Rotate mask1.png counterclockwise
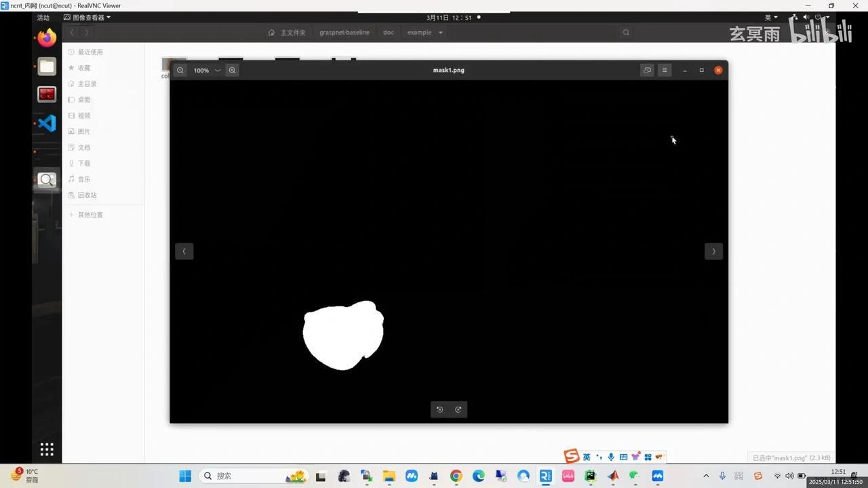This screenshot has width=868, height=488. [439, 409]
